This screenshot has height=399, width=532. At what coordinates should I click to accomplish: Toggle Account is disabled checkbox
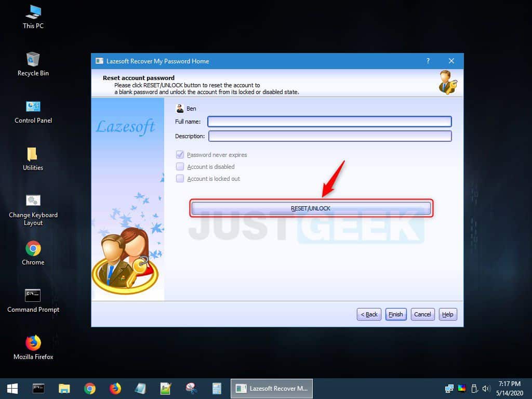pos(180,167)
